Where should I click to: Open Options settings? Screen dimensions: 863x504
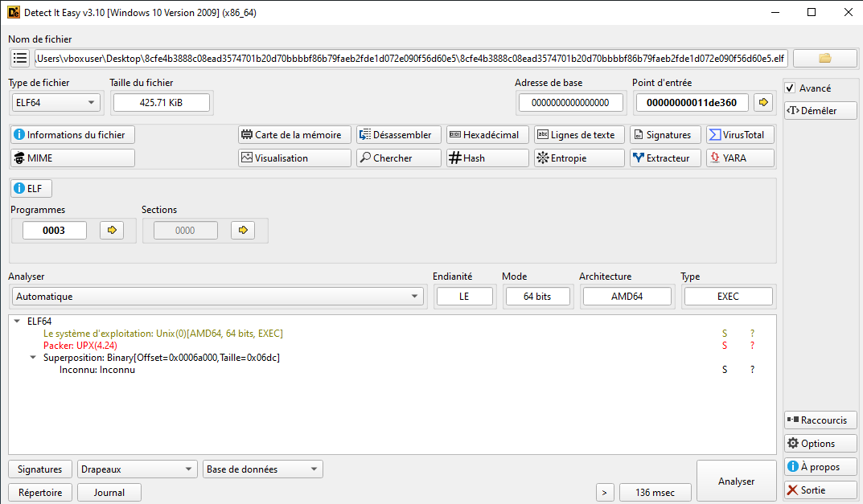point(820,443)
